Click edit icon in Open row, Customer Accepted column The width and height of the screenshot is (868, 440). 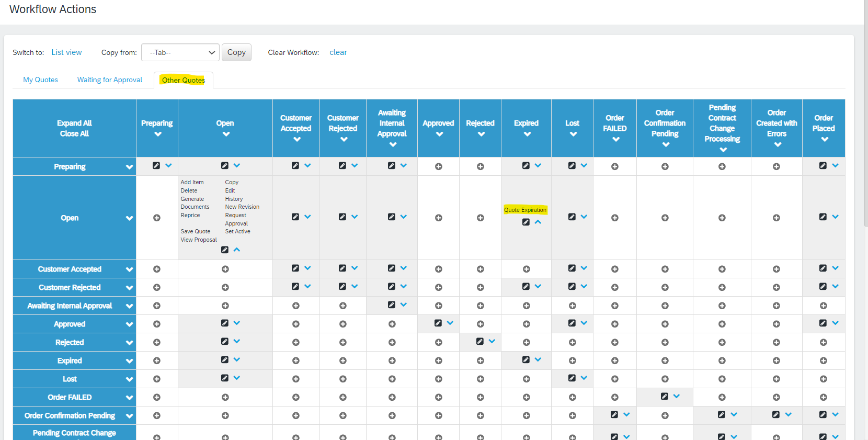(x=295, y=217)
